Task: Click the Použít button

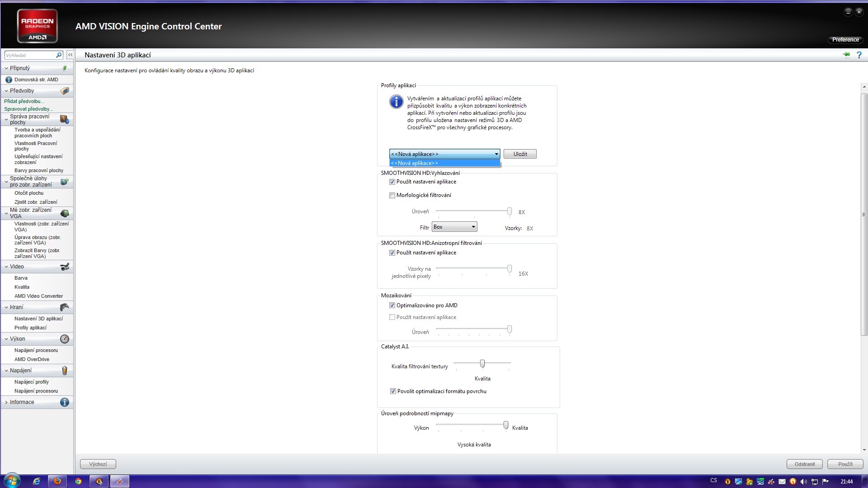Action: pos(845,464)
